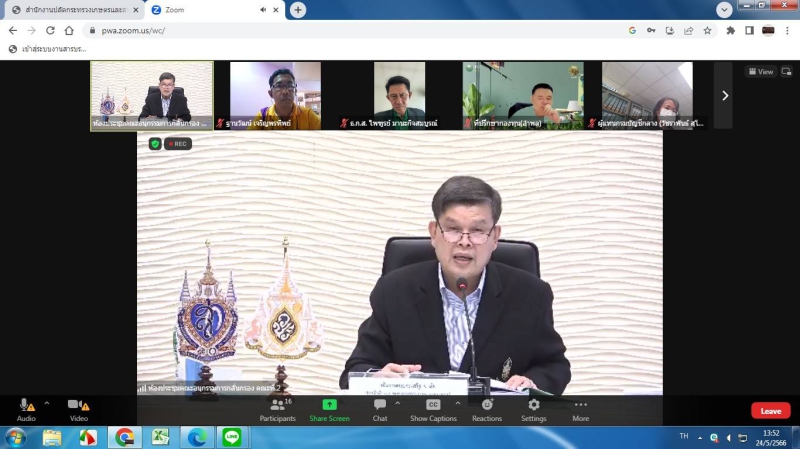Open the More options menu
800x449 pixels.
(580, 406)
